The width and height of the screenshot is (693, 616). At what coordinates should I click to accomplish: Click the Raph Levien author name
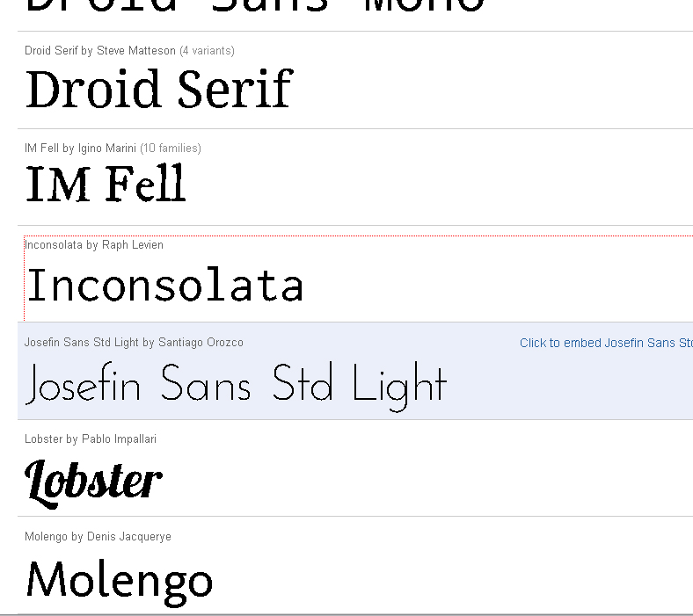133,244
